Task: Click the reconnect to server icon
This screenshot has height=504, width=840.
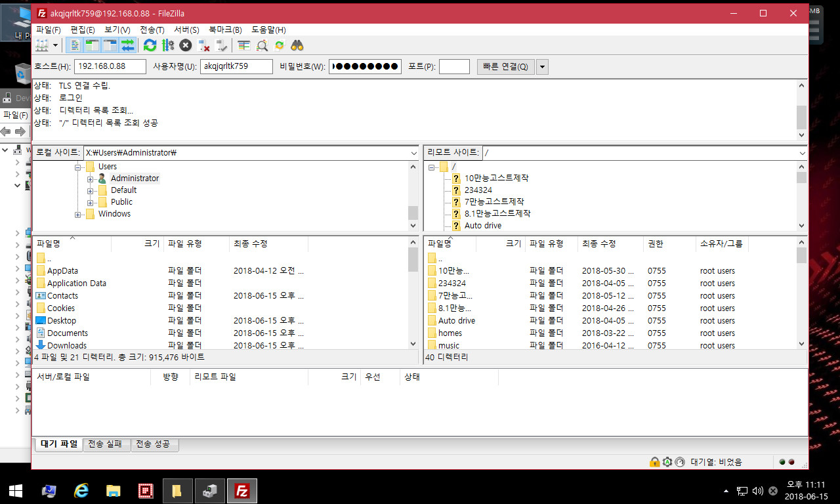Action: (221, 45)
